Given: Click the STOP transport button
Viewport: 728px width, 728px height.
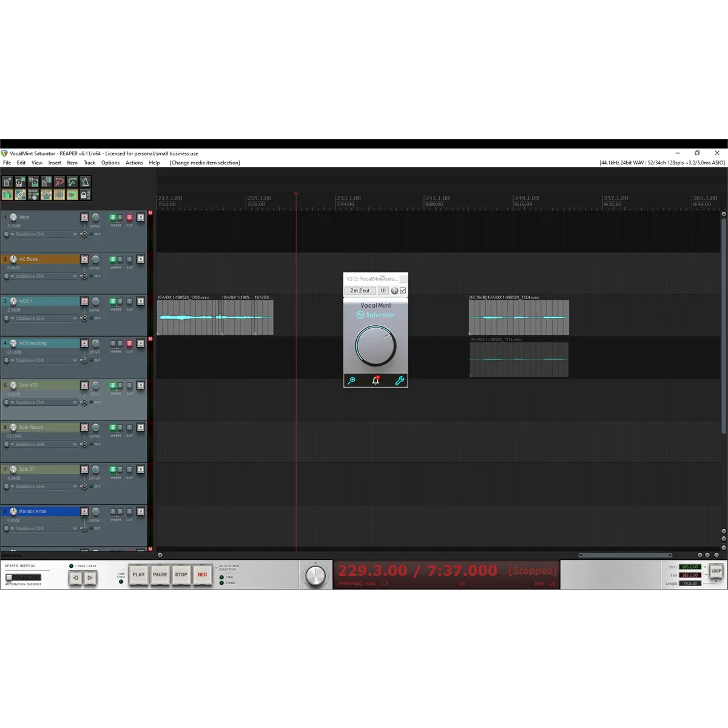Looking at the screenshot, I should tap(181, 575).
